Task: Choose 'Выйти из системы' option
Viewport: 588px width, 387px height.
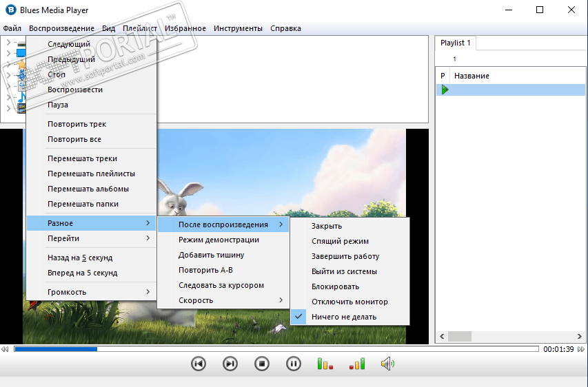Action: [350, 271]
